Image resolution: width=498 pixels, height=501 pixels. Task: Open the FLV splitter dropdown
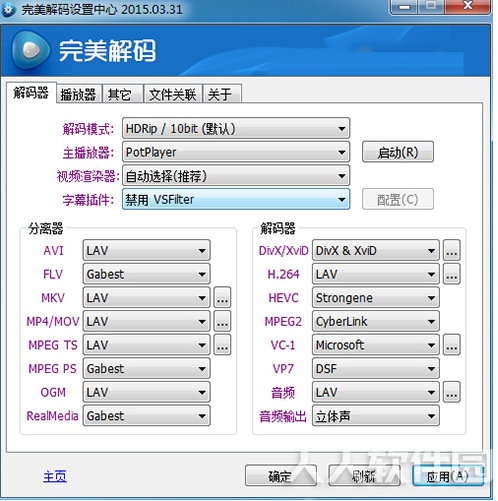tap(146, 274)
